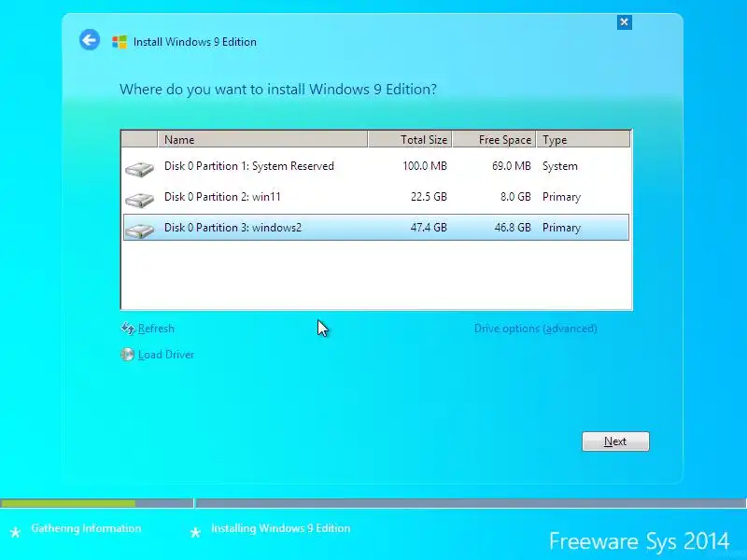
Task: Click the System type cell
Action: [559, 166]
